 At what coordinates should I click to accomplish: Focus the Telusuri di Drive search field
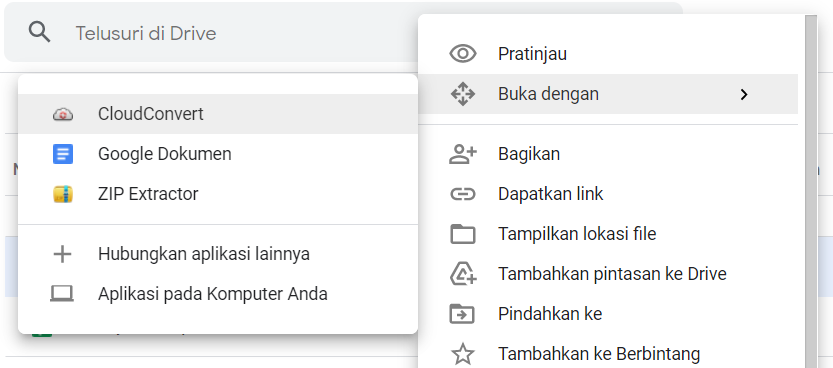[212, 33]
